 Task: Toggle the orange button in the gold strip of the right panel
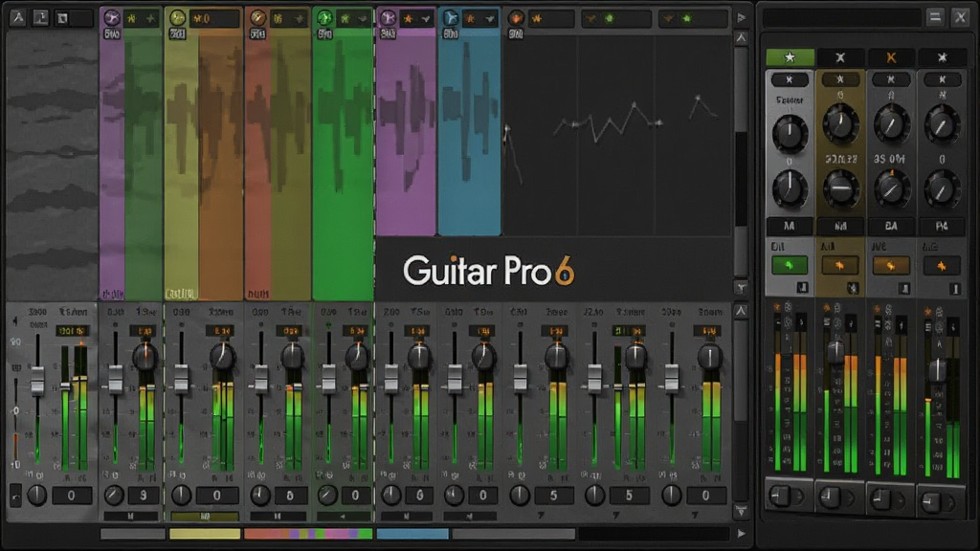[x=840, y=266]
